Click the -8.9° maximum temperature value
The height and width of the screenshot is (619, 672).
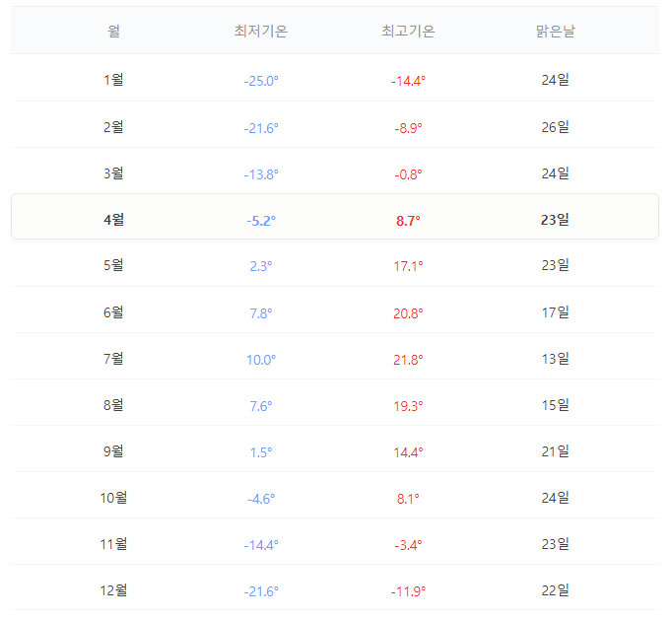[x=408, y=128]
